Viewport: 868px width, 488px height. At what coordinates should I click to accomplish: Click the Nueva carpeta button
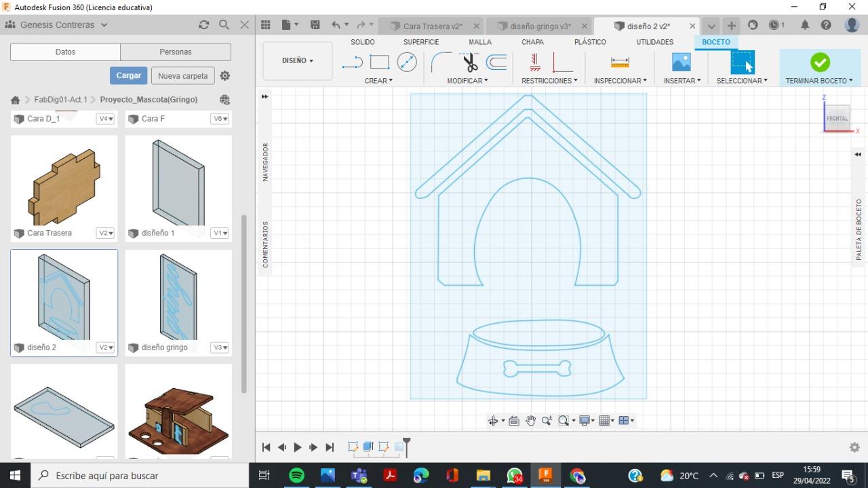click(x=183, y=76)
